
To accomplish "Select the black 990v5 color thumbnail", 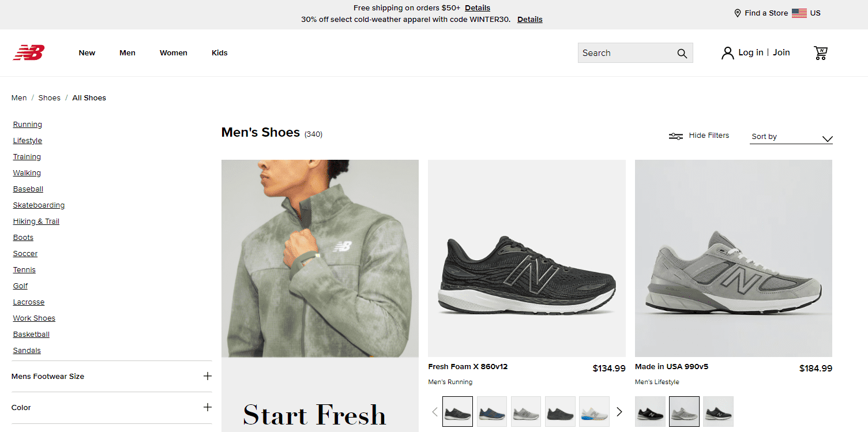I will (x=650, y=411).
